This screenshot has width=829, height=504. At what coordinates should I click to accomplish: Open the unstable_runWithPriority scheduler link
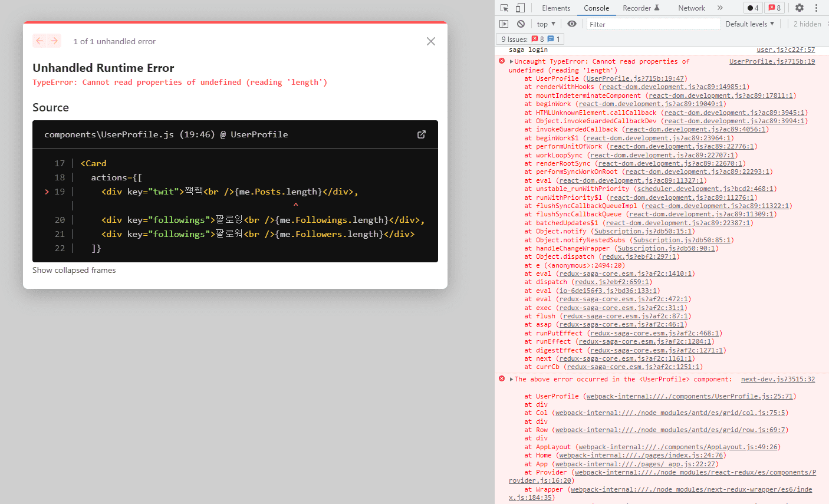pyautogui.click(x=705, y=189)
